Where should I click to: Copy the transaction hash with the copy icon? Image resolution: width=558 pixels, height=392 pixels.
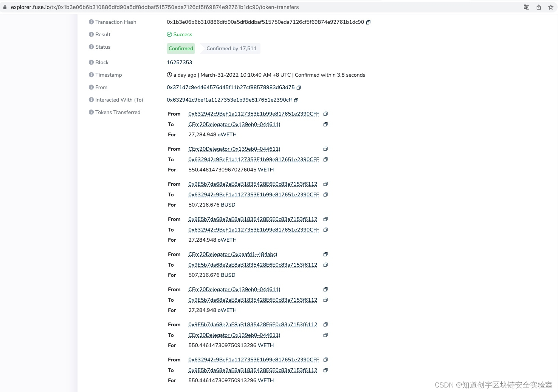pyautogui.click(x=368, y=22)
